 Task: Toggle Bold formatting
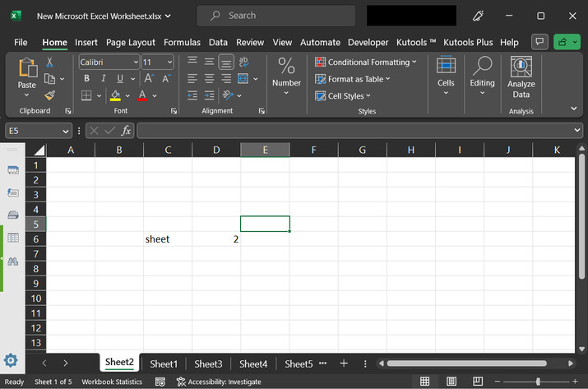click(86, 79)
